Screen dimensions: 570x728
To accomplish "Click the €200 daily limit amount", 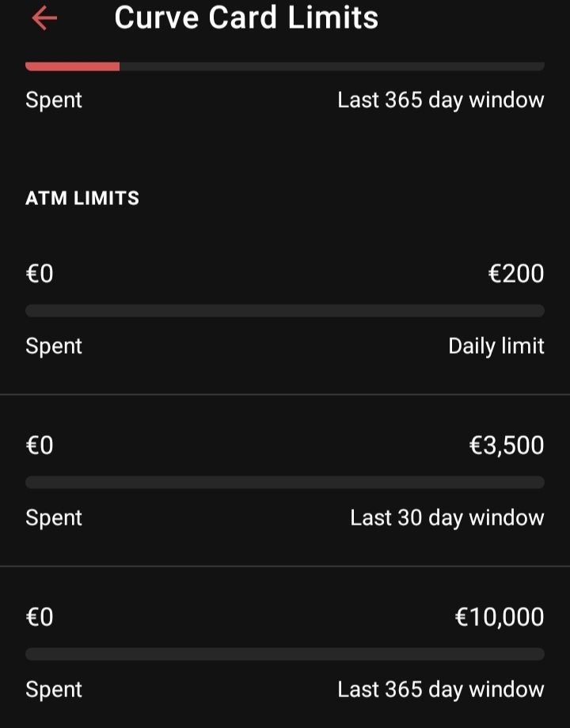I will [515, 274].
